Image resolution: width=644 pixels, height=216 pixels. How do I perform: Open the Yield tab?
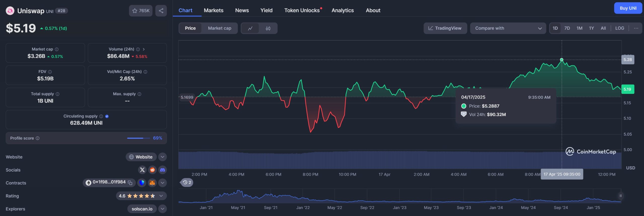point(266,10)
